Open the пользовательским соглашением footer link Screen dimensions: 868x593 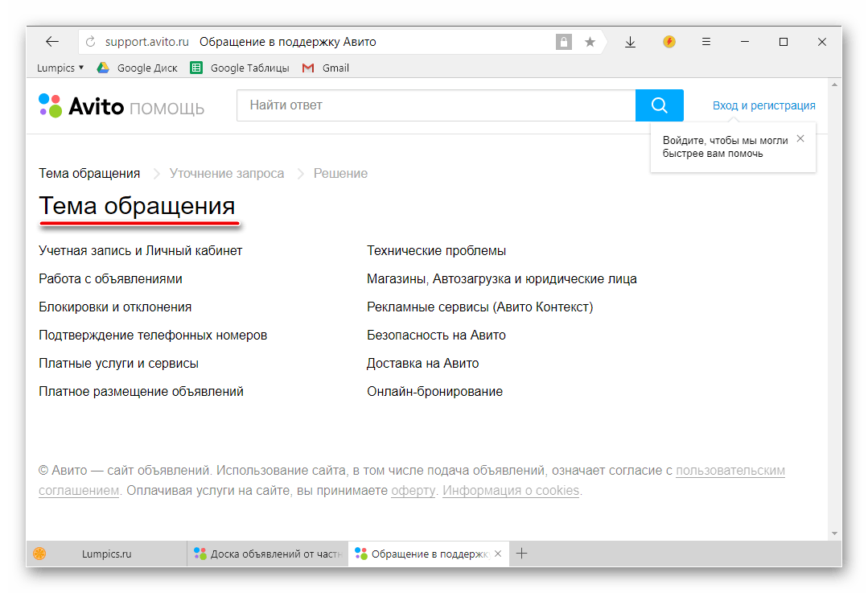(730, 471)
